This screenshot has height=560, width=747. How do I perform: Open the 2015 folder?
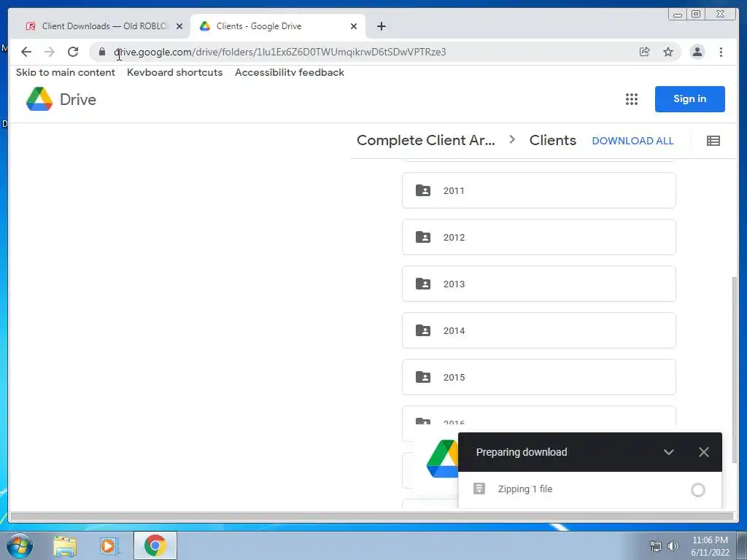click(x=539, y=377)
